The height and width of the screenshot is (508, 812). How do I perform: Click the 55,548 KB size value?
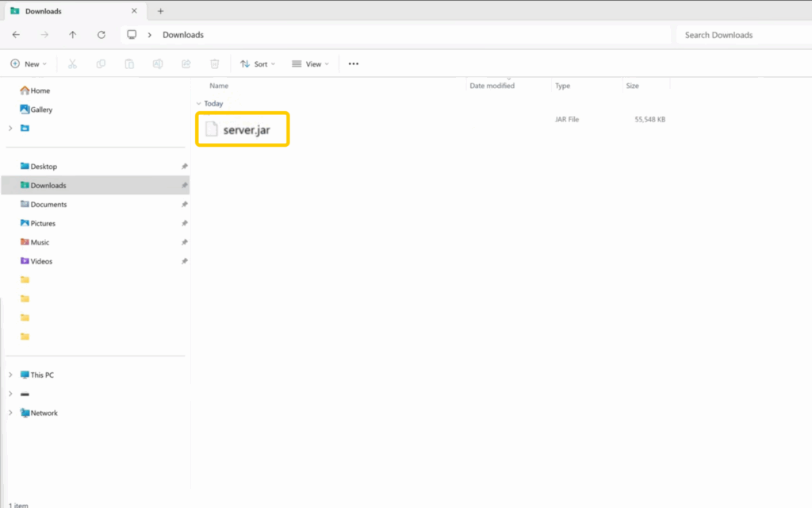pyautogui.click(x=650, y=119)
